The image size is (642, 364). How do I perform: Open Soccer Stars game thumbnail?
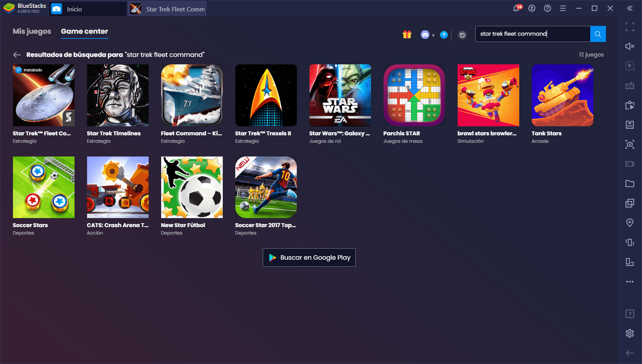pyautogui.click(x=44, y=187)
